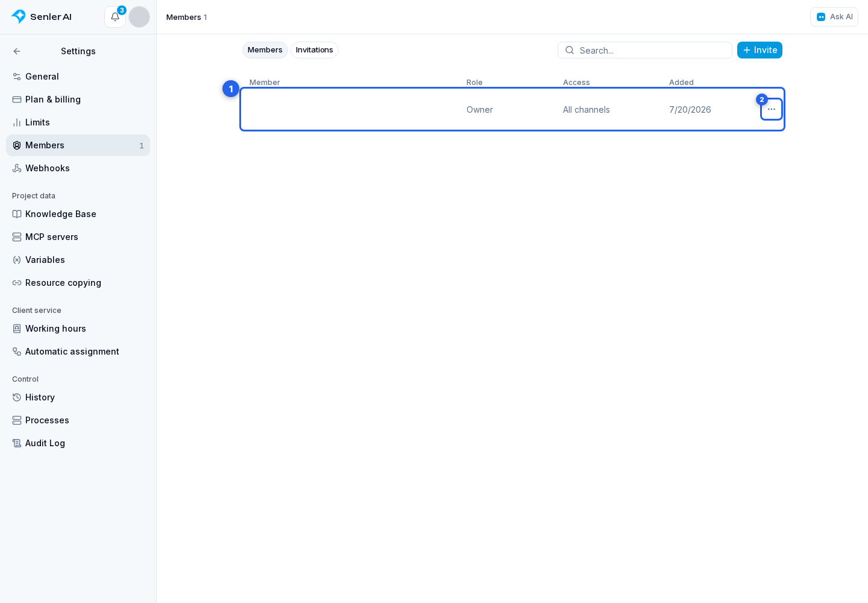View History page

[78, 397]
